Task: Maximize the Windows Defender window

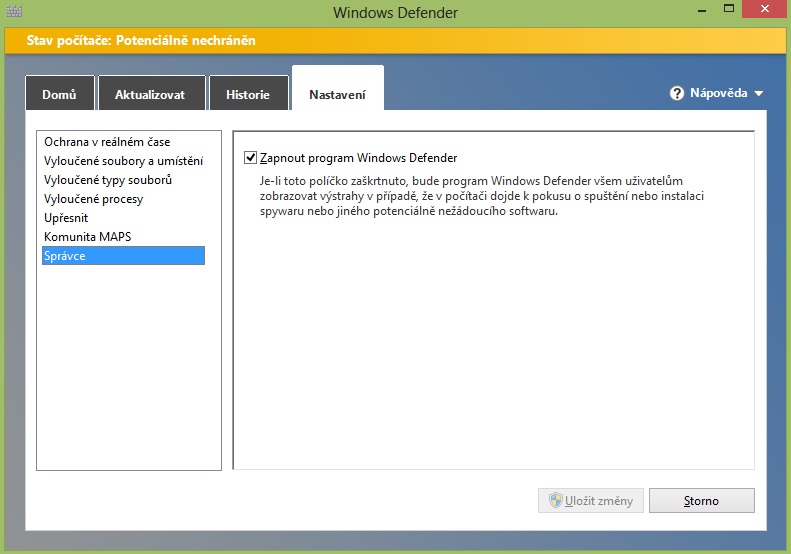Action: click(x=728, y=9)
